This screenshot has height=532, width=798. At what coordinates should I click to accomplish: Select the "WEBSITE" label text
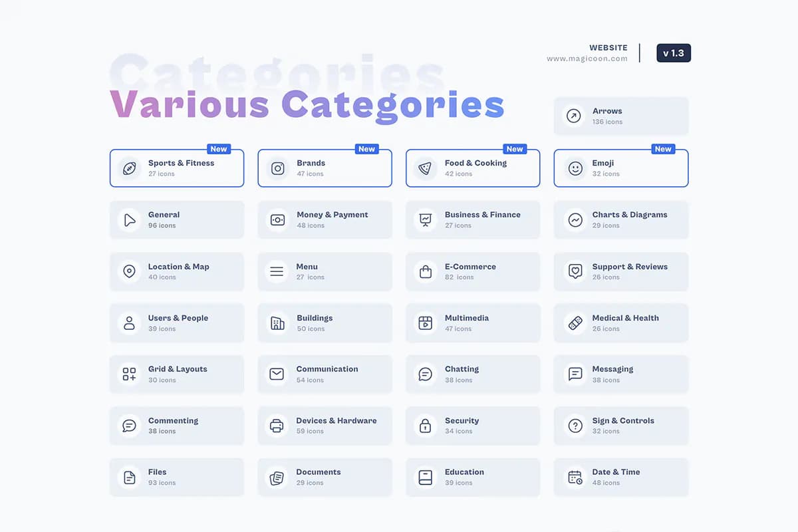(608, 48)
